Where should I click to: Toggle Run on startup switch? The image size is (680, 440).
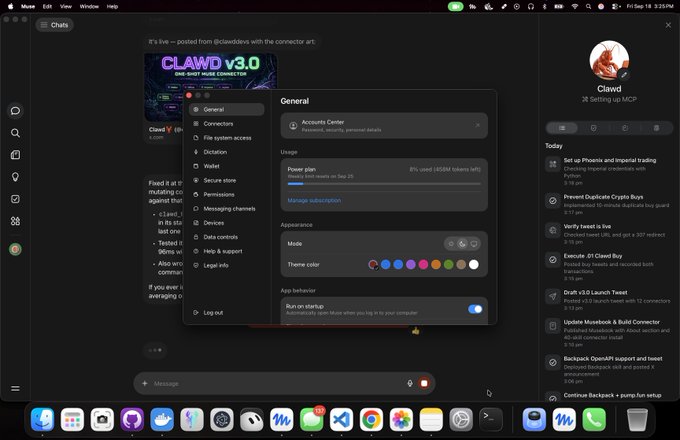(475, 309)
